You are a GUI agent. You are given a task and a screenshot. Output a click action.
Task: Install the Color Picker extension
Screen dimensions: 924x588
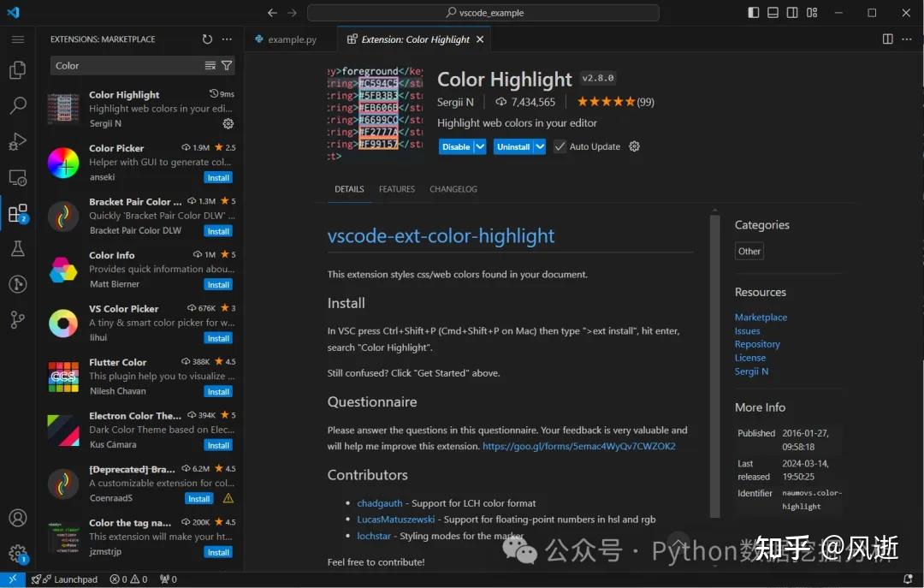click(218, 177)
